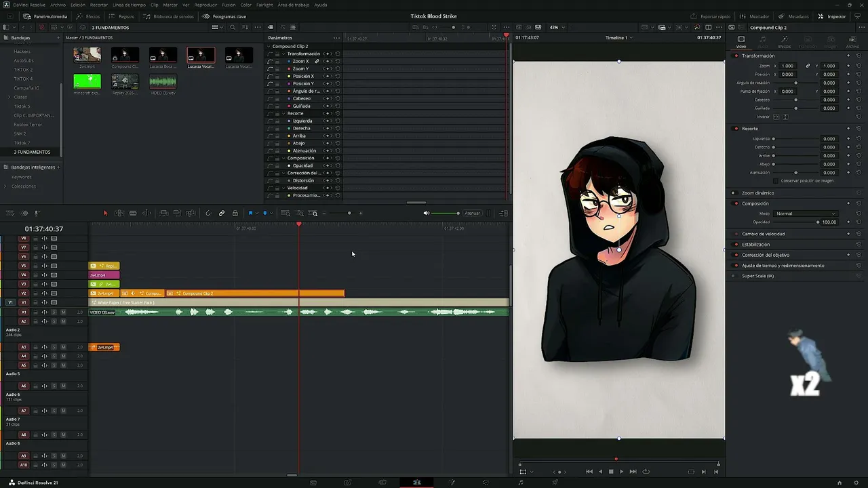Adjust the Opacidad slider in Inspector
The image size is (868, 488).
coord(796,222)
